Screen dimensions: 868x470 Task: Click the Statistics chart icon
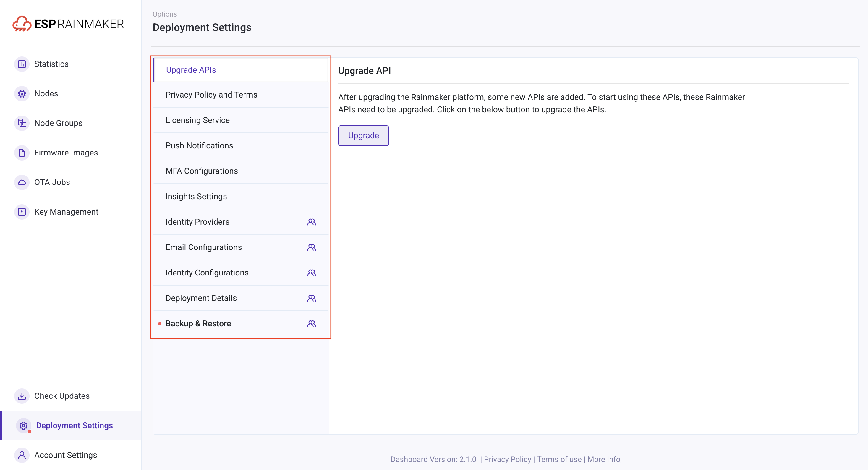click(22, 64)
